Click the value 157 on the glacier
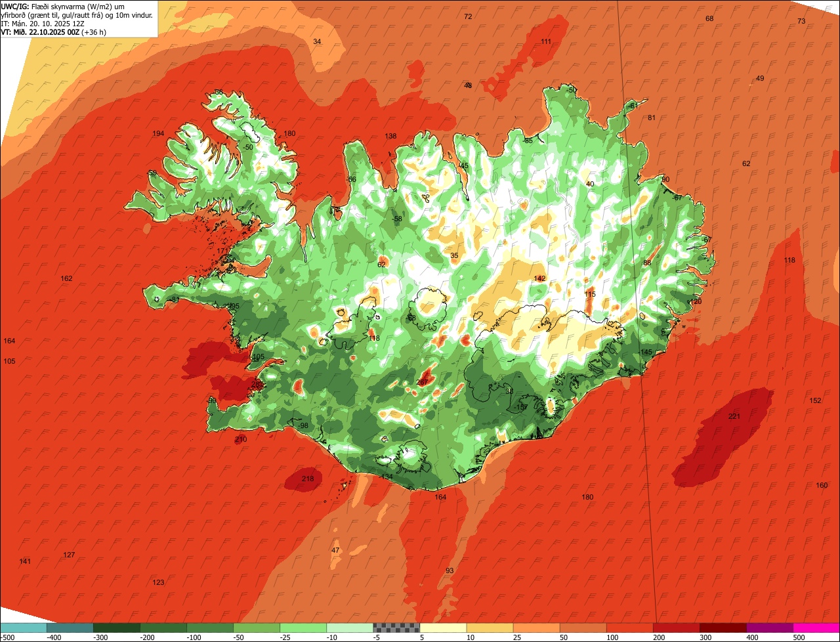 coord(522,407)
